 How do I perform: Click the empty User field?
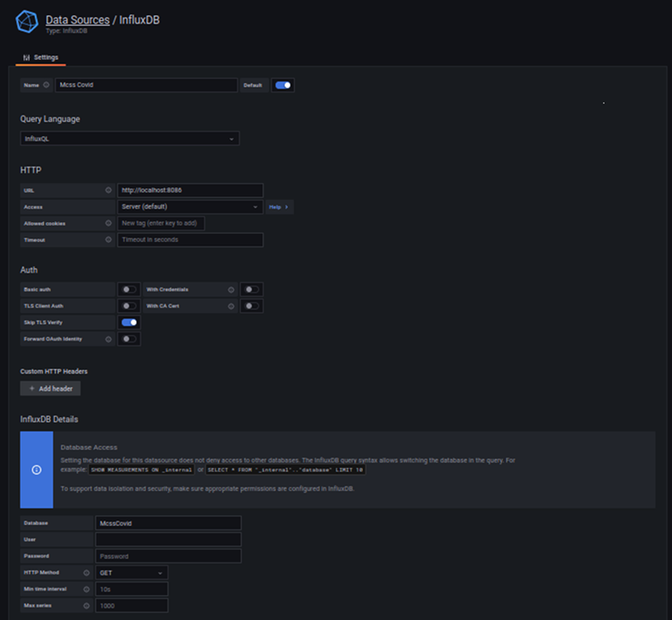coord(168,539)
